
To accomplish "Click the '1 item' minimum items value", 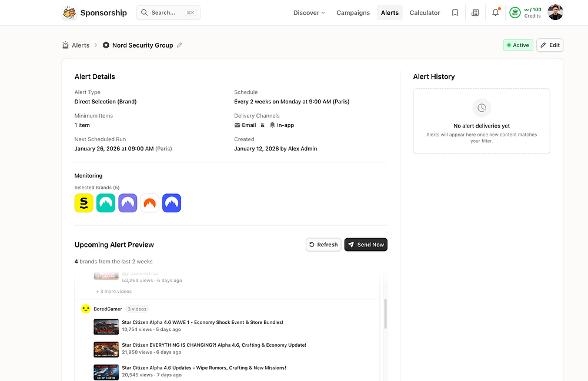I will click(82, 125).
